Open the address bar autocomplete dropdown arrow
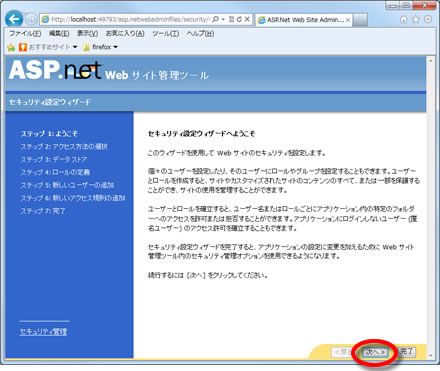Screen dimensions: 440x371 [223, 19]
